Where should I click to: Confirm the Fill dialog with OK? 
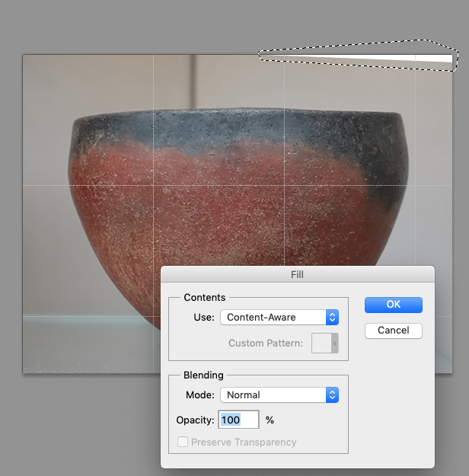[394, 305]
